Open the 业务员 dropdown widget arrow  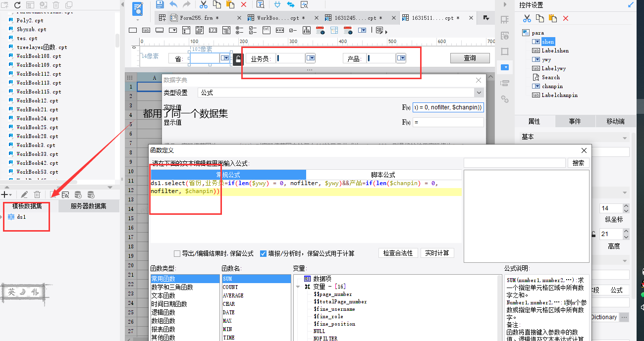tap(311, 58)
